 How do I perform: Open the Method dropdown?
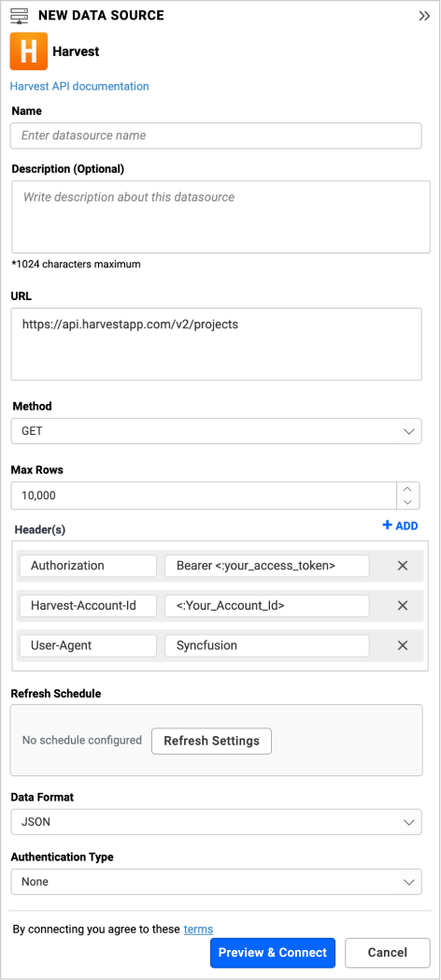coord(216,431)
